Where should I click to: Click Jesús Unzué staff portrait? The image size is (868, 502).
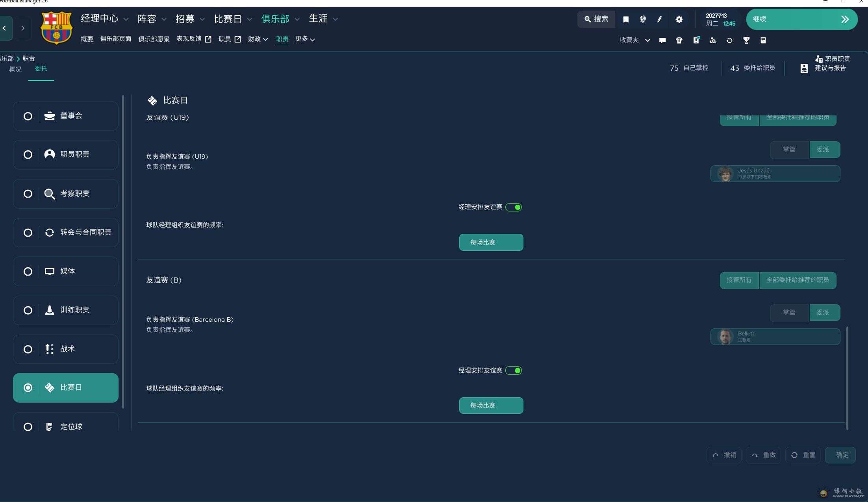725,174
